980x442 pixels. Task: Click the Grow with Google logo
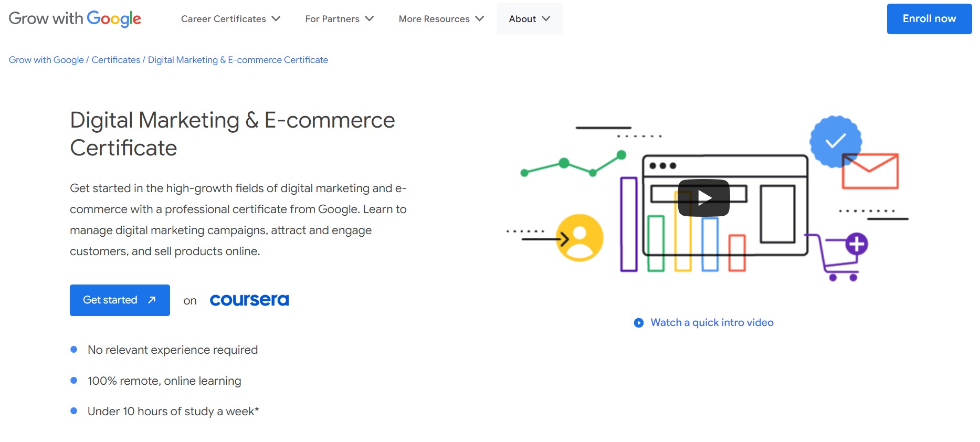click(x=75, y=19)
